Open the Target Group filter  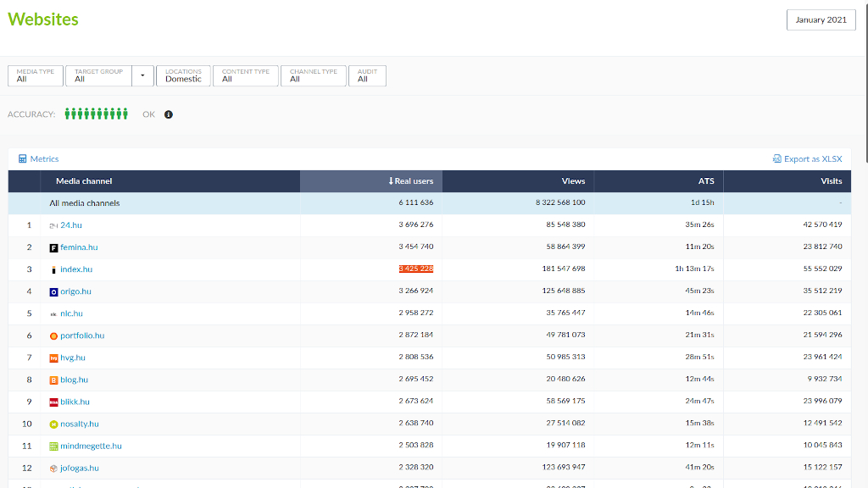click(x=98, y=75)
